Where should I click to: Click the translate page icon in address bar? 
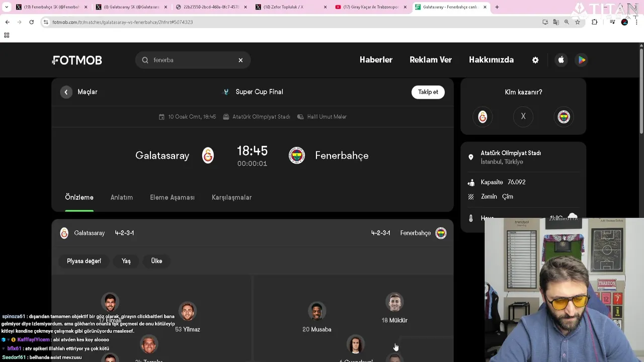click(556, 22)
